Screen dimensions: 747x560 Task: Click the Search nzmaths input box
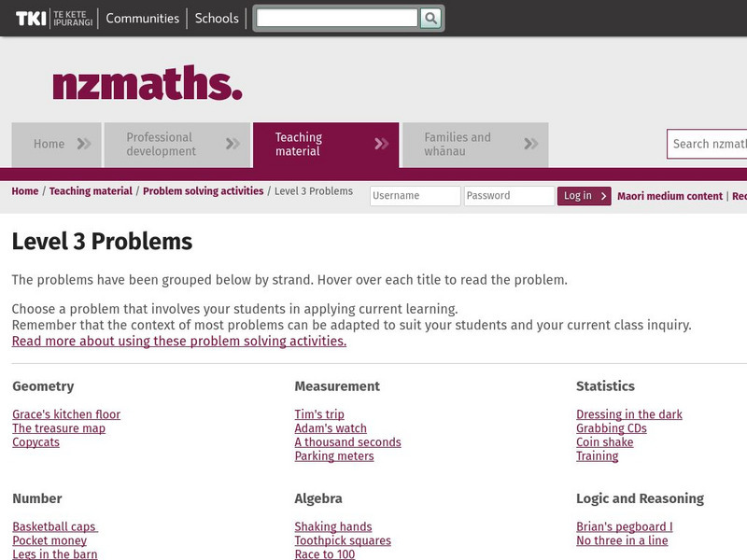coord(707,144)
